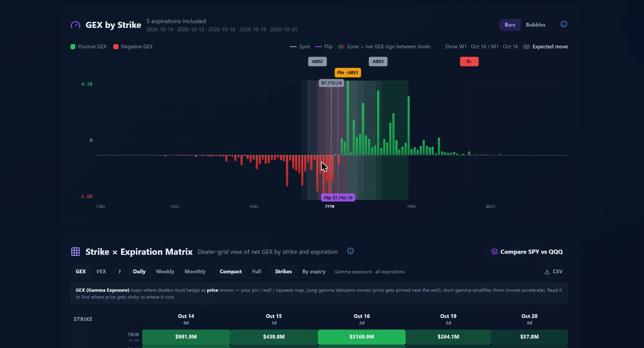Export matrix with CSV button
Screen dimensions: 644x348
(x=553, y=272)
